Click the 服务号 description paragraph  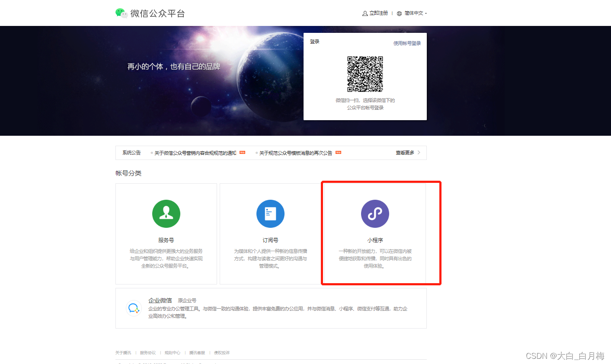coord(166,259)
